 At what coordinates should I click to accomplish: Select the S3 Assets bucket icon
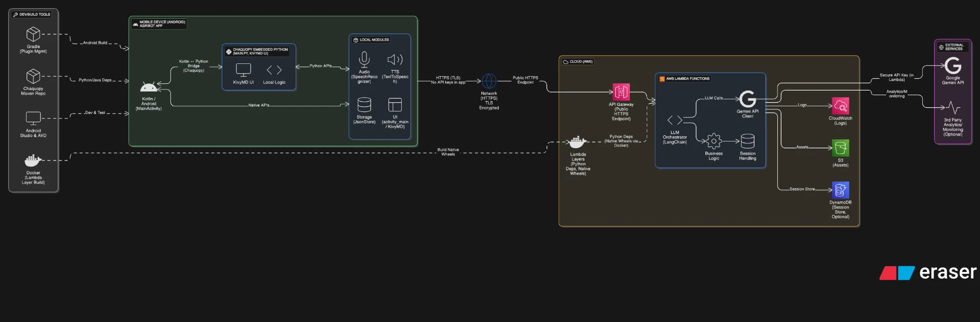pyautogui.click(x=841, y=148)
